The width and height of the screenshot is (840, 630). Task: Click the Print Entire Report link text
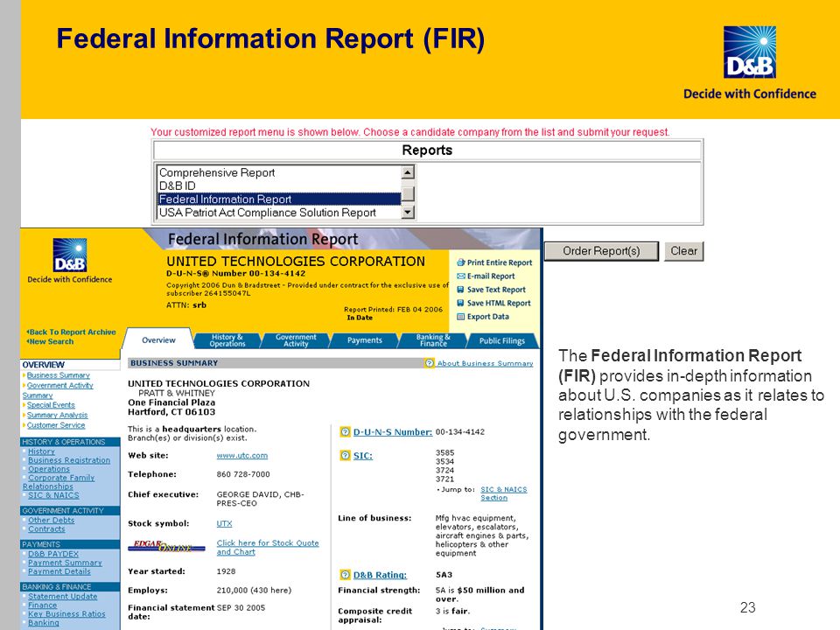pos(500,262)
